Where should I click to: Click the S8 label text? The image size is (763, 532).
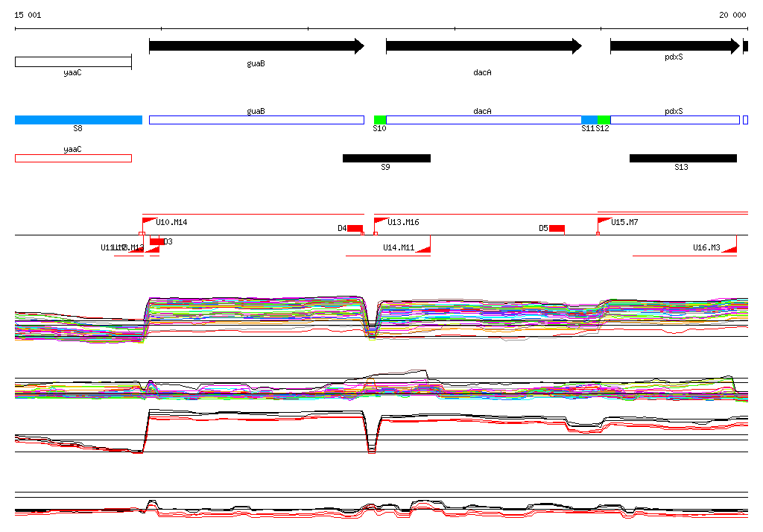(x=77, y=128)
